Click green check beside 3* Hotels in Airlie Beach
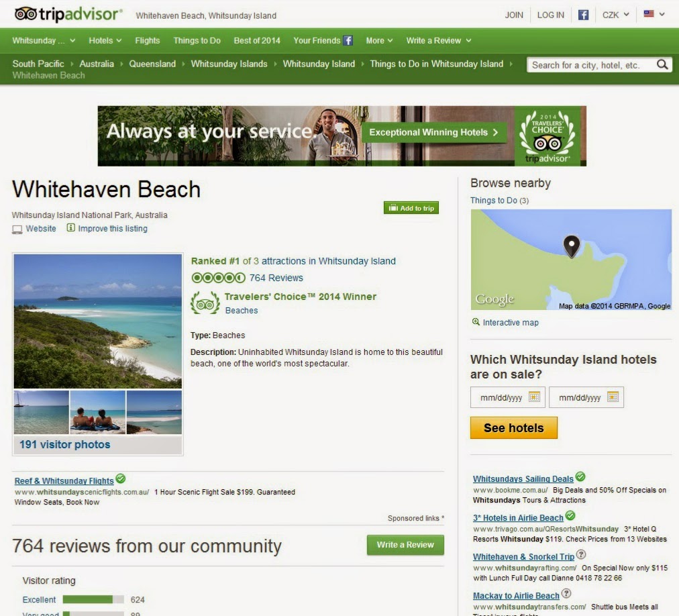Screen dimensions: 679x616 pyautogui.click(x=570, y=515)
